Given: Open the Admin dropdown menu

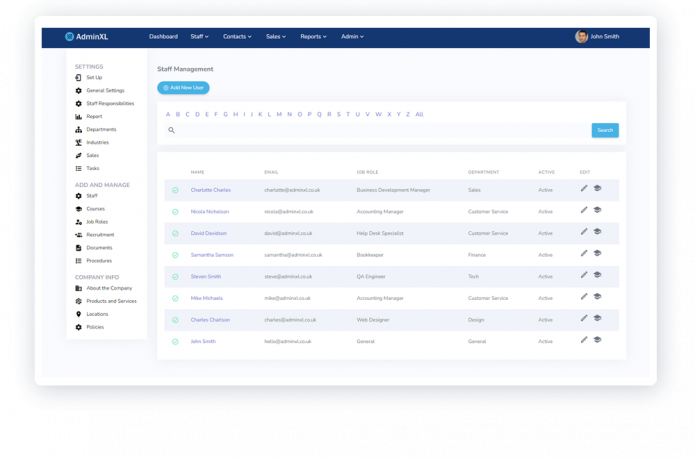Looking at the screenshot, I should click(x=352, y=37).
